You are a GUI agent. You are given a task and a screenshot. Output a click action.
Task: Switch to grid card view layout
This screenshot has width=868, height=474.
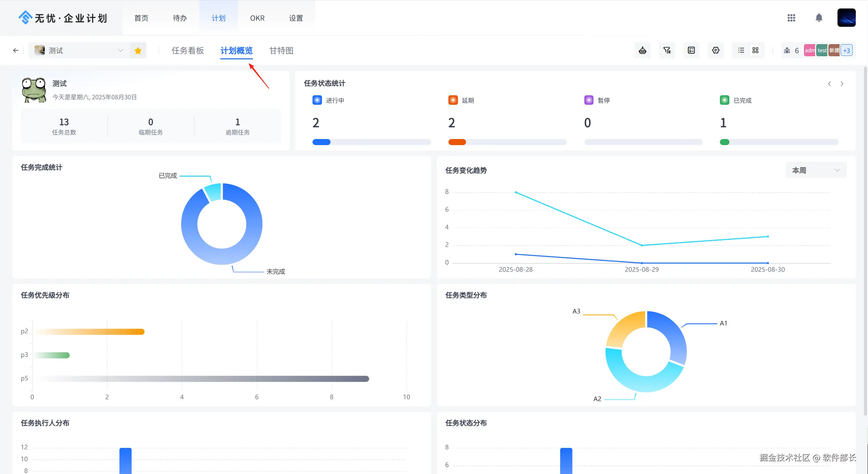coord(755,51)
